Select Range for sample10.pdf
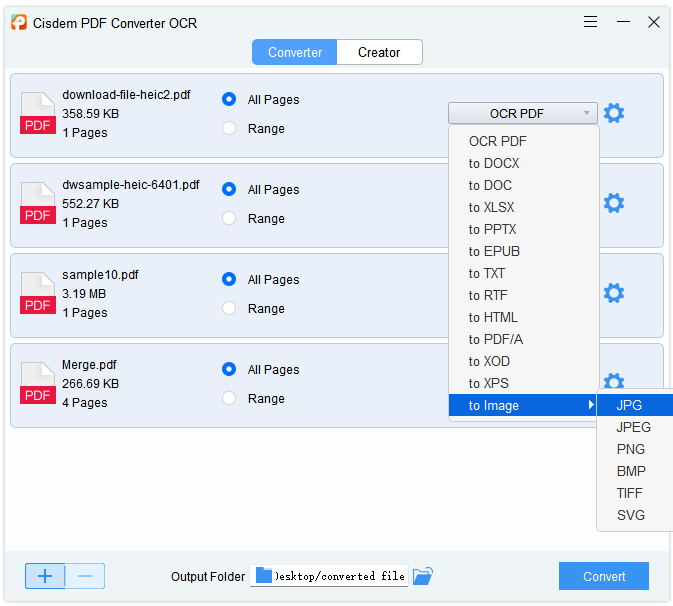Screen dimensions: 673x606 (229, 308)
